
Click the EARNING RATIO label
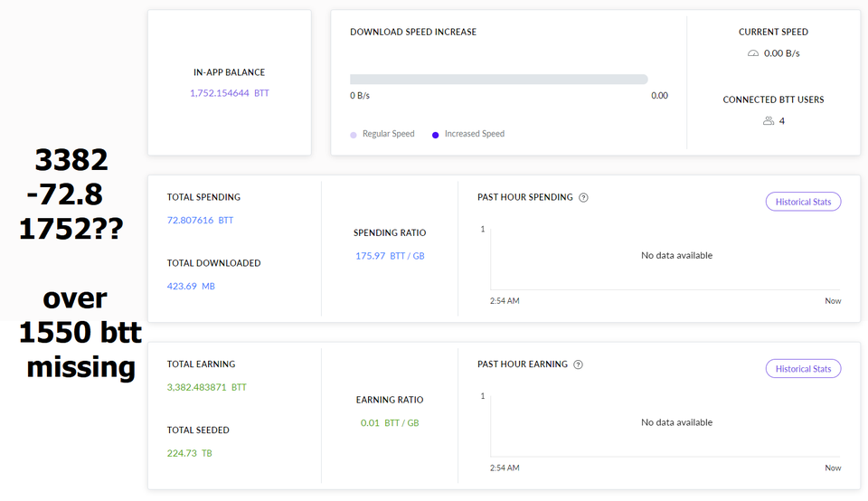pyautogui.click(x=390, y=400)
